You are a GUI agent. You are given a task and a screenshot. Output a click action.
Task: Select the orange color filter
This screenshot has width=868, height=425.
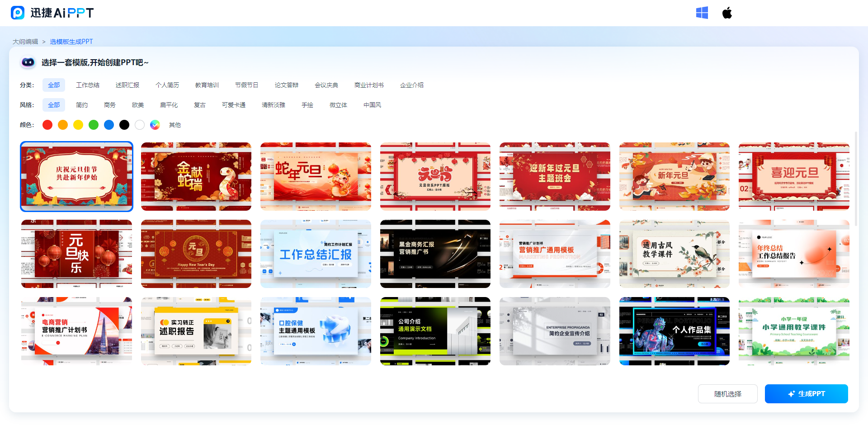(63, 125)
